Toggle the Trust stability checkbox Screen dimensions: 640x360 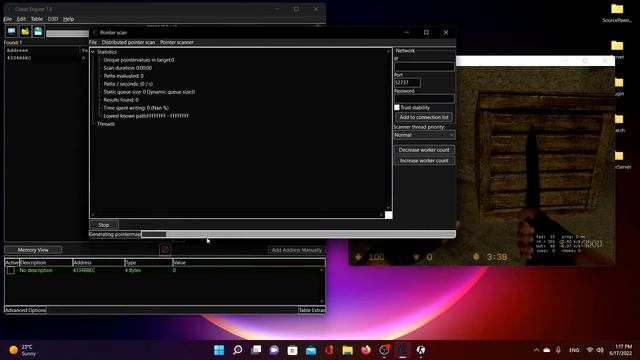(397, 107)
